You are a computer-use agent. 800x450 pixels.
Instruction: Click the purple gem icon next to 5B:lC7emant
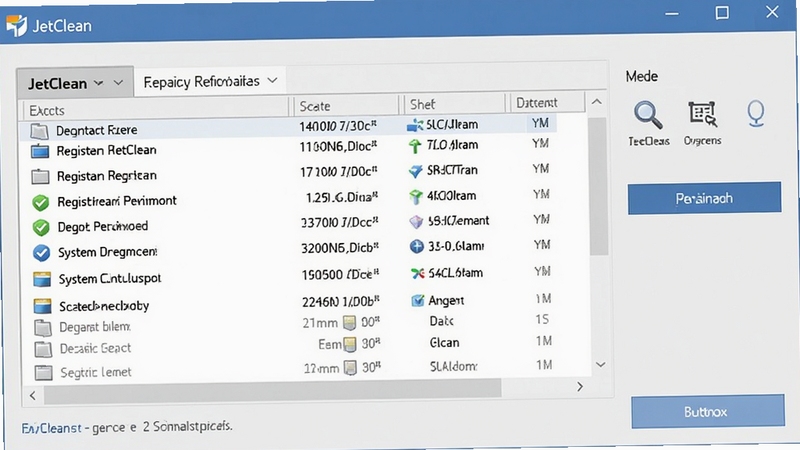[416, 221]
